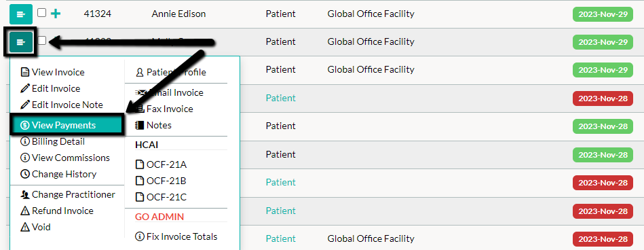Screen dimensions: 644x250
Task: Select Change Practitioner option
Action: click(x=68, y=194)
